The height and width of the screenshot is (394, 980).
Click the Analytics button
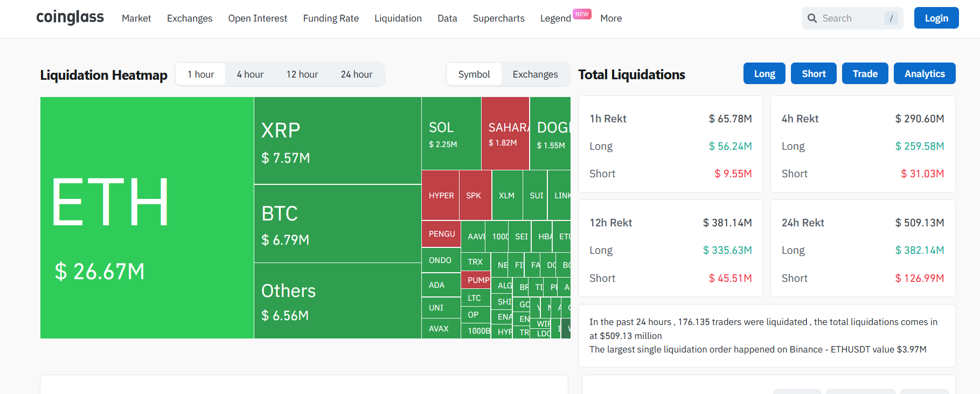(925, 73)
